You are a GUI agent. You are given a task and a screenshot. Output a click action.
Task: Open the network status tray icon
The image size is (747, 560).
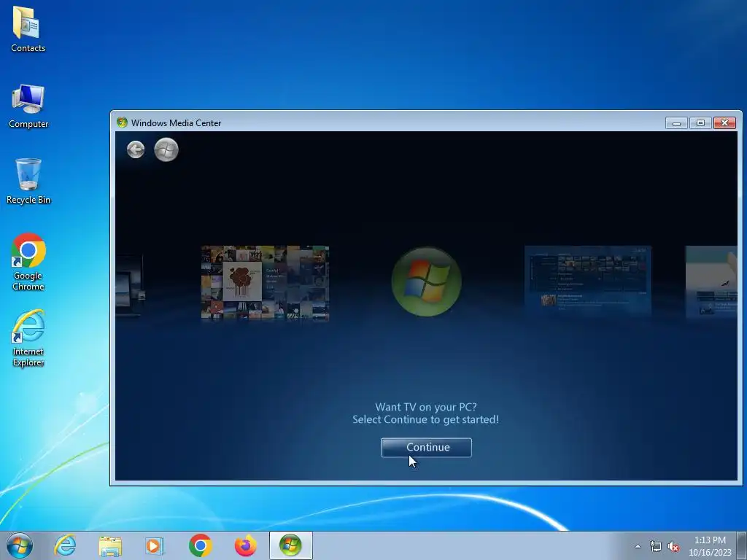656,547
